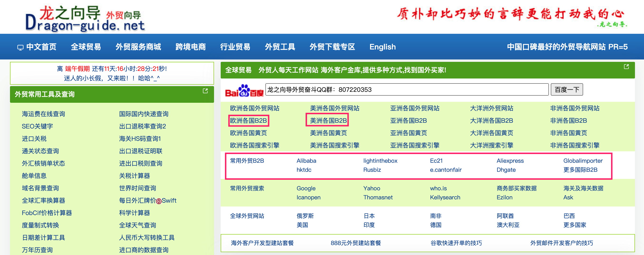Click the Dragon-guide.net site logo
644x255 pixels.
tap(85, 19)
